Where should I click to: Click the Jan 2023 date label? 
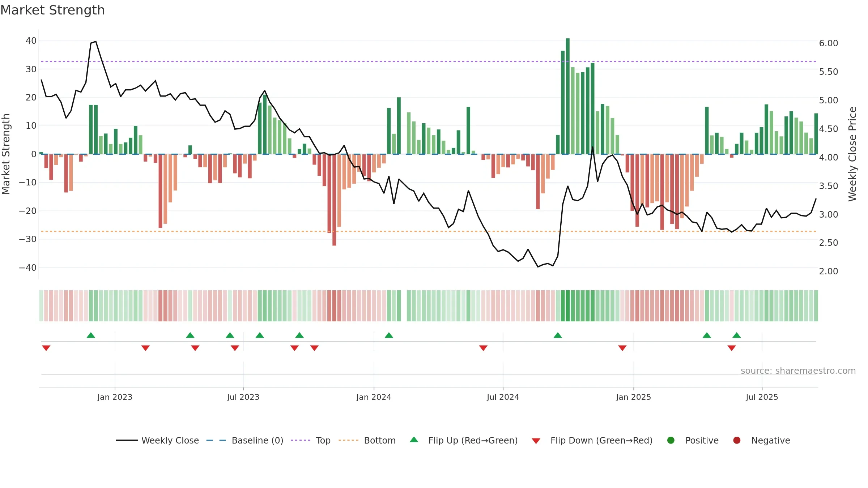pyautogui.click(x=115, y=397)
